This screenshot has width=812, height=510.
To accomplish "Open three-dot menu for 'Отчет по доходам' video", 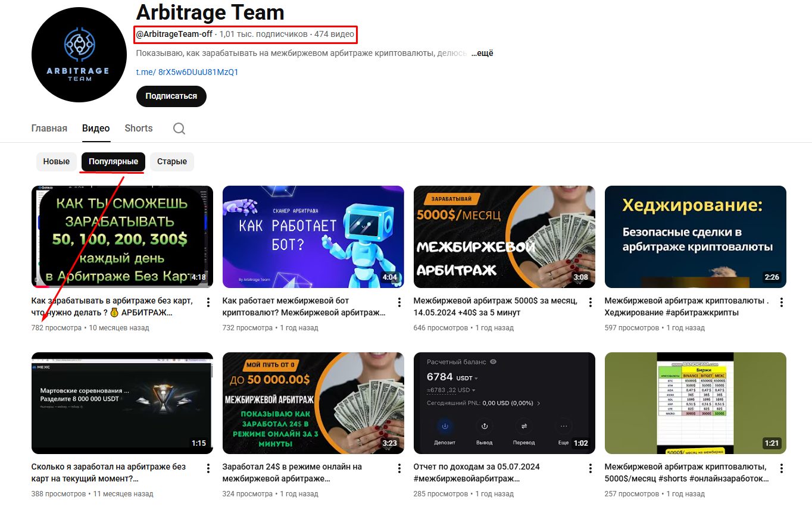I will click(x=591, y=468).
